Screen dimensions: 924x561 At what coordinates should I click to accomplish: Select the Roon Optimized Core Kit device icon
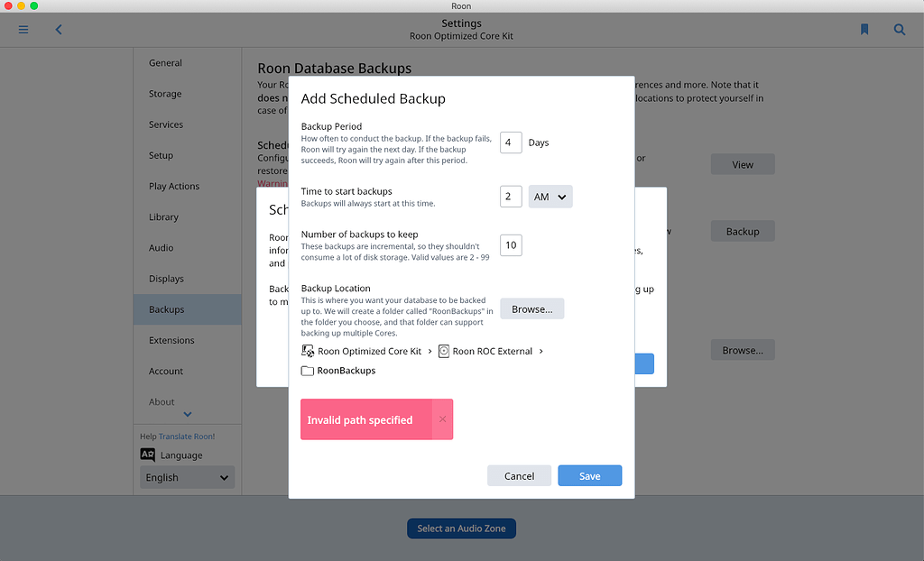[308, 350]
